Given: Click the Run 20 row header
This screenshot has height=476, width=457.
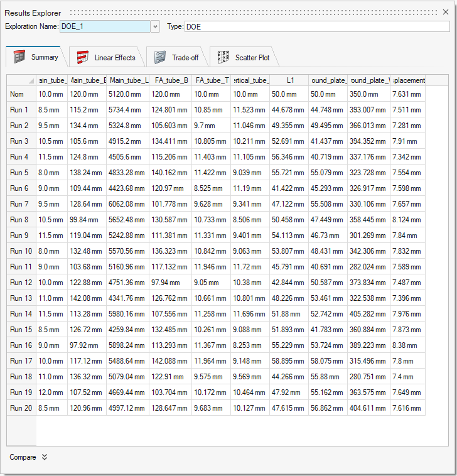Looking at the screenshot, I should click(x=21, y=408).
